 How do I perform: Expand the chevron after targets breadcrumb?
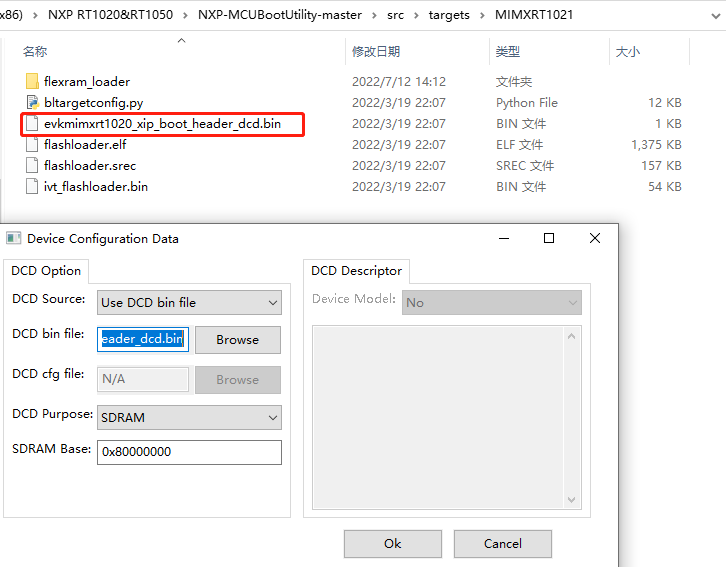pos(482,15)
